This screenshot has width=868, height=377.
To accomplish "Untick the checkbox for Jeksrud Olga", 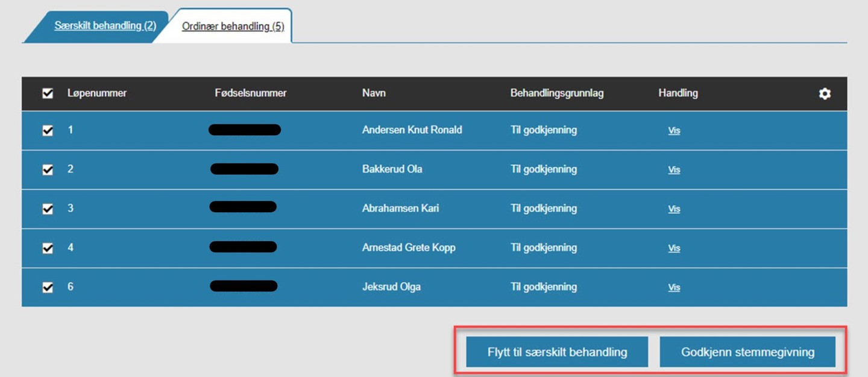I will 48,288.
